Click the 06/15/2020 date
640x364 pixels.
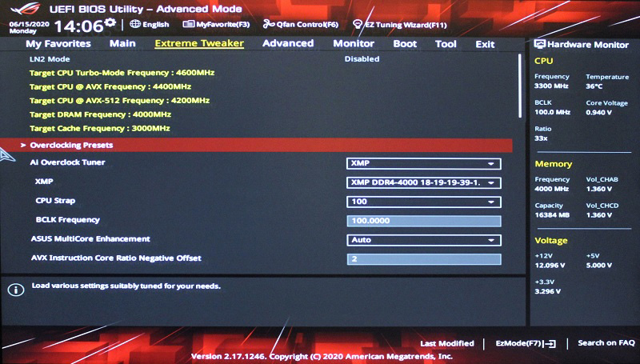coord(29,24)
